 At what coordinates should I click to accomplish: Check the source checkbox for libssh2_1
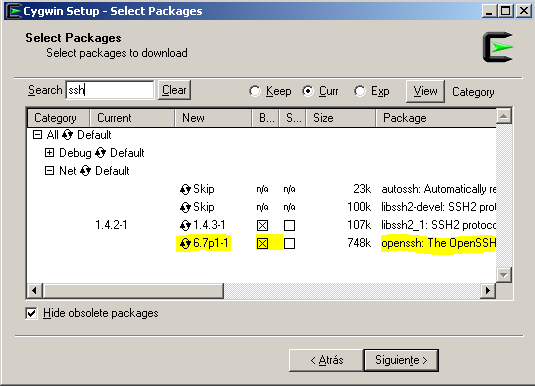tap(289, 225)
